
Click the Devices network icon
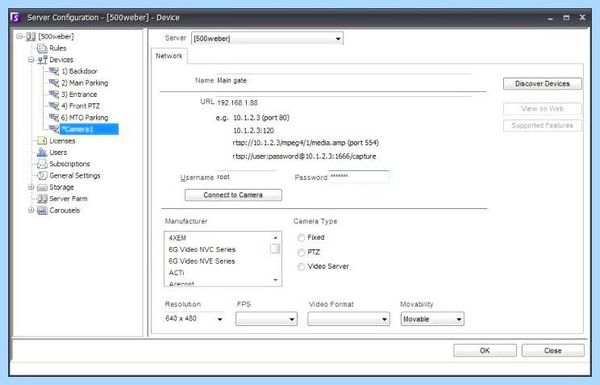tap(42, 60)
